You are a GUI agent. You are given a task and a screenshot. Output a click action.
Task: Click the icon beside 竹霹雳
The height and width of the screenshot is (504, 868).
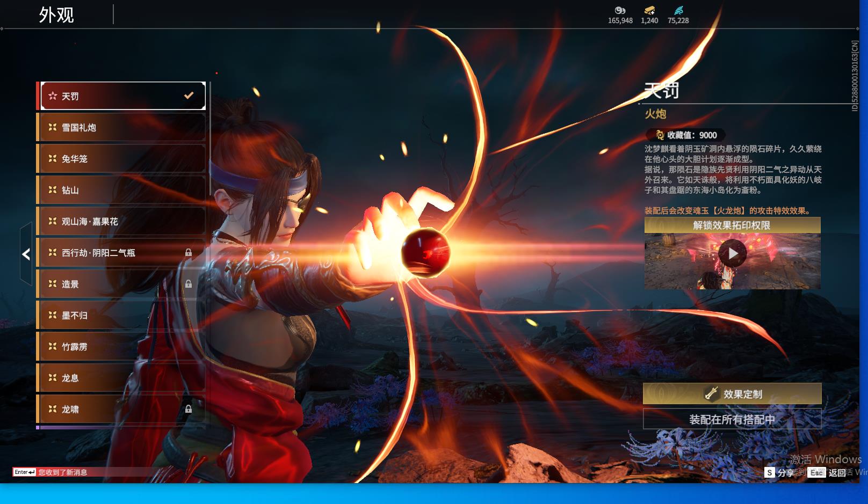(53, 347)
